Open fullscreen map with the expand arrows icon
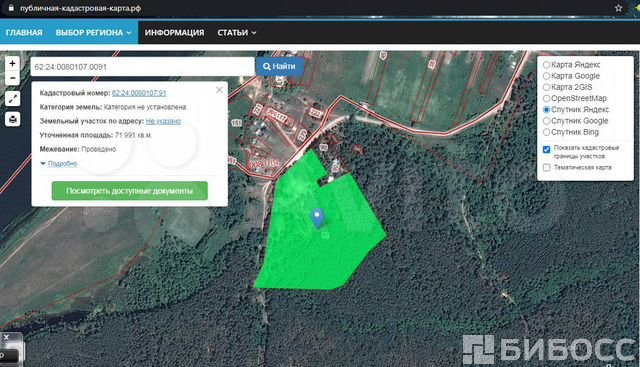Image resolution: width=640 pixels, height=367 pixels. 13,98
